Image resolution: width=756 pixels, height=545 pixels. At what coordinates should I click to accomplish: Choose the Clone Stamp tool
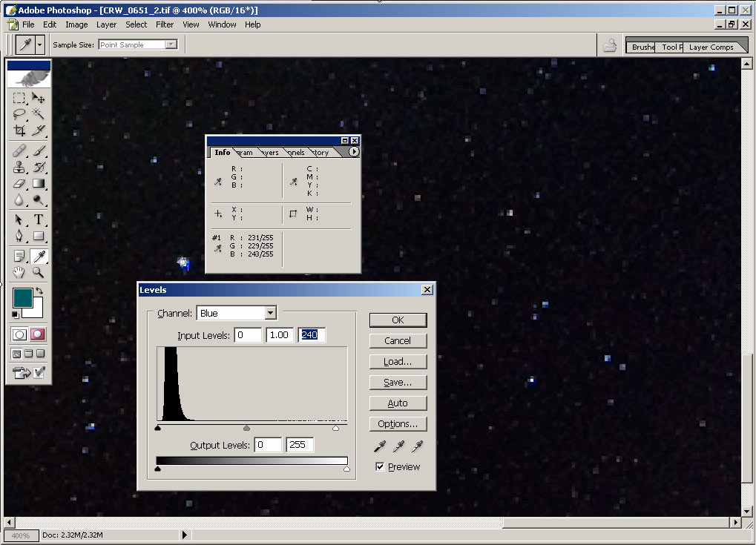tap(19, 168)
